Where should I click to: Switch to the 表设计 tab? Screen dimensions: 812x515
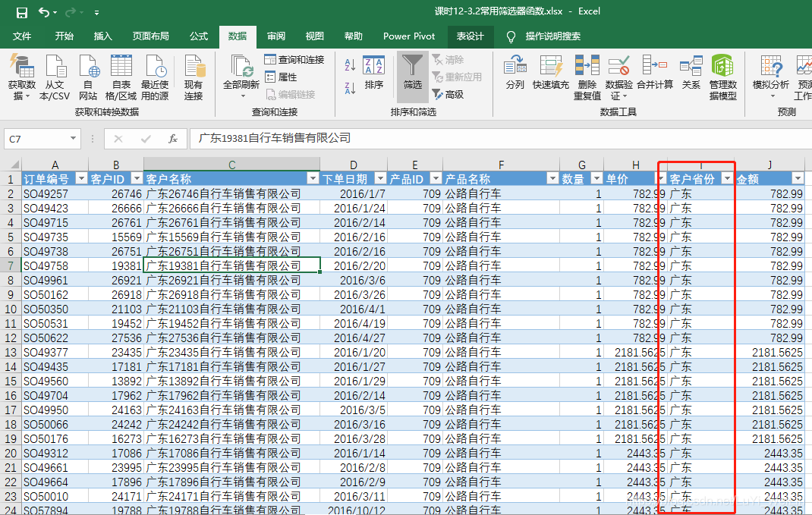click(470, 36)
